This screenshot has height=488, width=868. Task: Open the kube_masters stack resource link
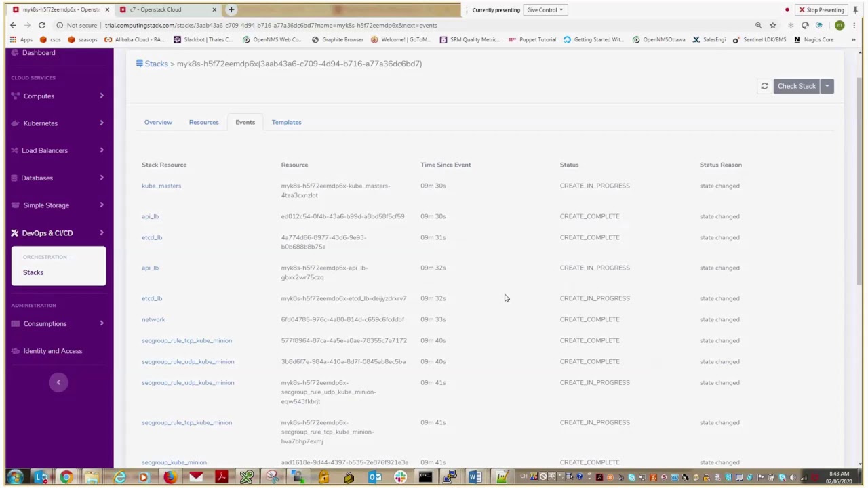161,186
